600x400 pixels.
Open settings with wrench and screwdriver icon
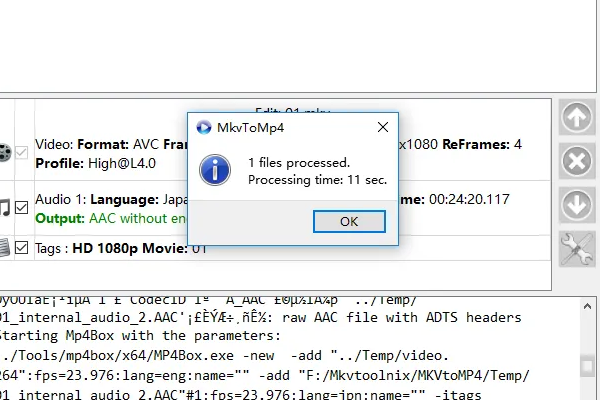tap(577, 249)
